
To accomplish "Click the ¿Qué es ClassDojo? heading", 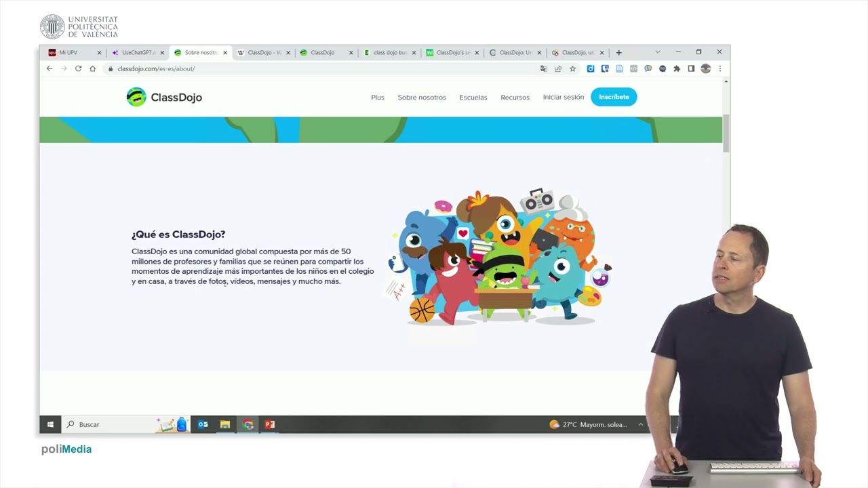I will point(178,235).
